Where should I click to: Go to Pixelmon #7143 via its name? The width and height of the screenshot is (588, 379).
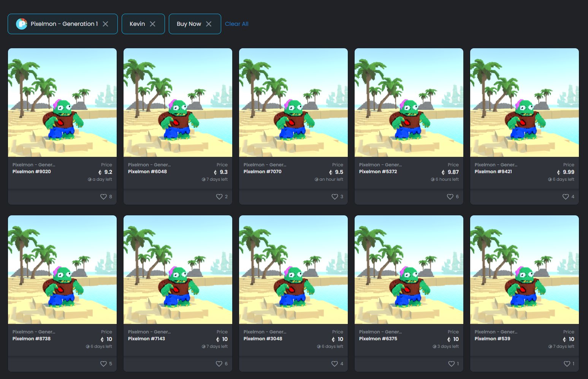point(147,339)
